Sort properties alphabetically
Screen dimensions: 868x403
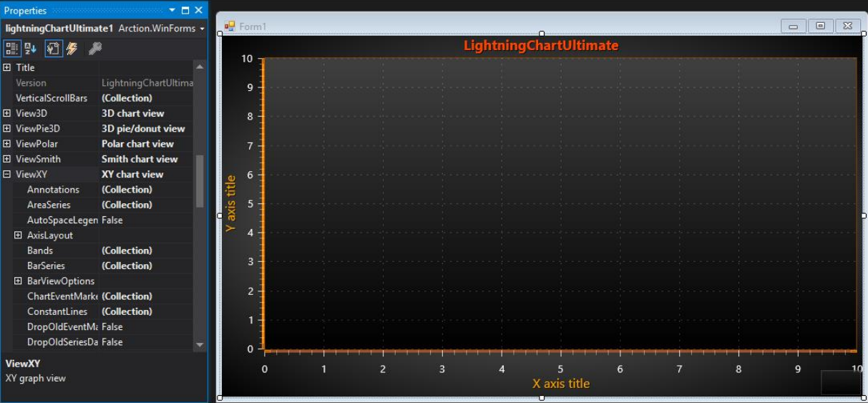pos(31,49)
